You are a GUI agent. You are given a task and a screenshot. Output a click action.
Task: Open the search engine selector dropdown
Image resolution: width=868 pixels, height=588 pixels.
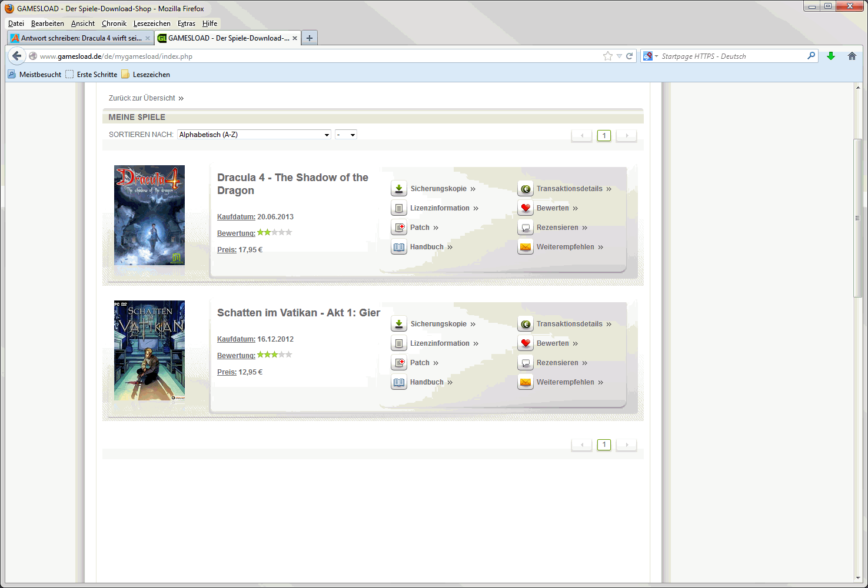[650, 56]
